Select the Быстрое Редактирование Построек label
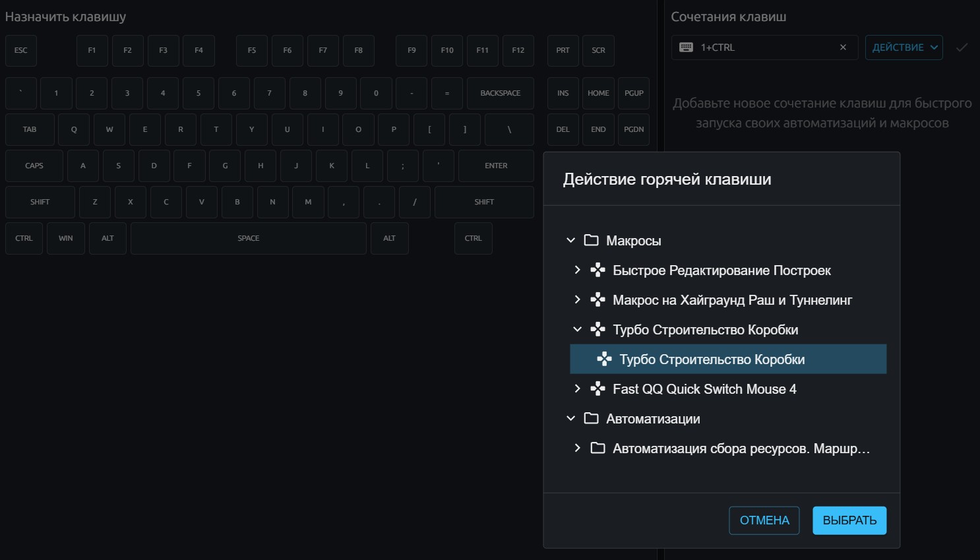980x560 pixels. point(721,270)
